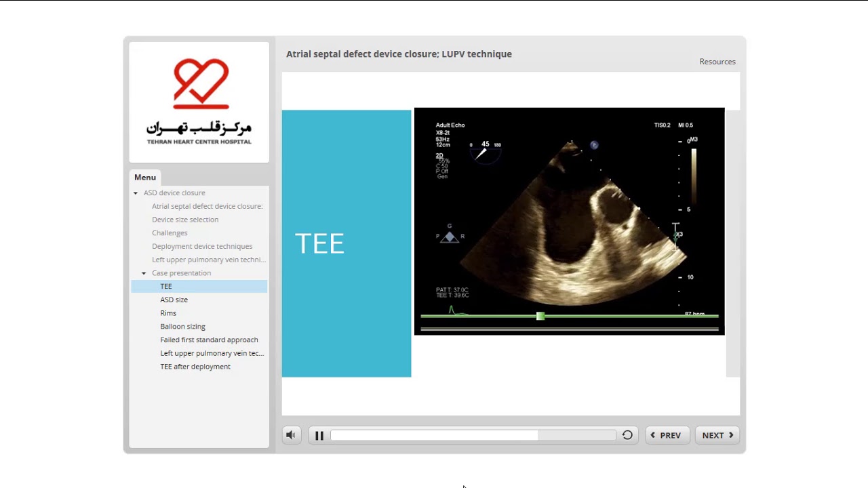Open the Challenges slide

coord(170,233)
